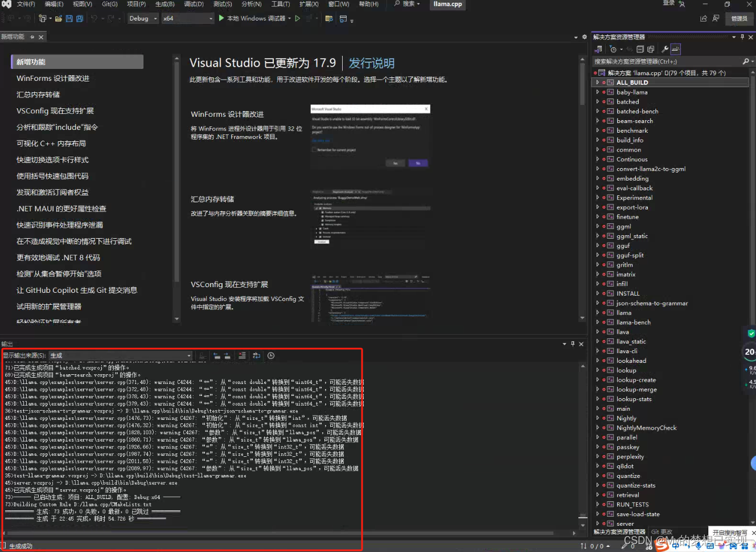Click the 管理员 button in the title bar
Image resolution: width=756 pixels, height=552 pixels.
pyautogui.click(x=739, y=18)
